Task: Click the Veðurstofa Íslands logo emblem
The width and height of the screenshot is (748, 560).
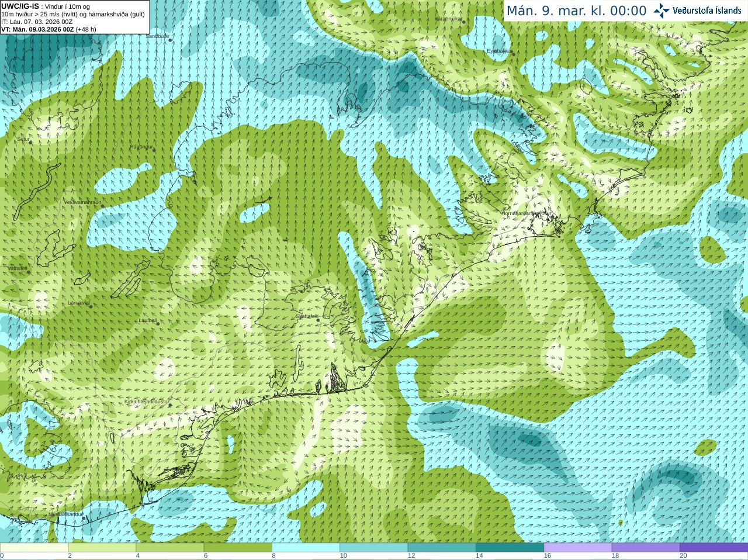Action: [662, 11]
